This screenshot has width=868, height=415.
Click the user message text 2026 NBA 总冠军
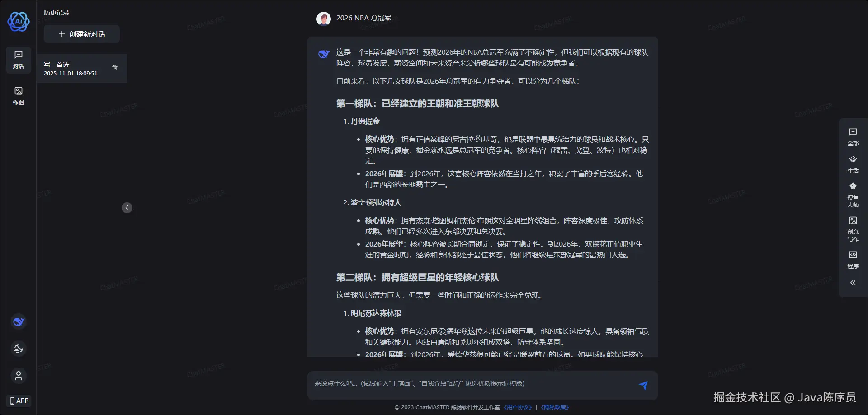point(363,18)
